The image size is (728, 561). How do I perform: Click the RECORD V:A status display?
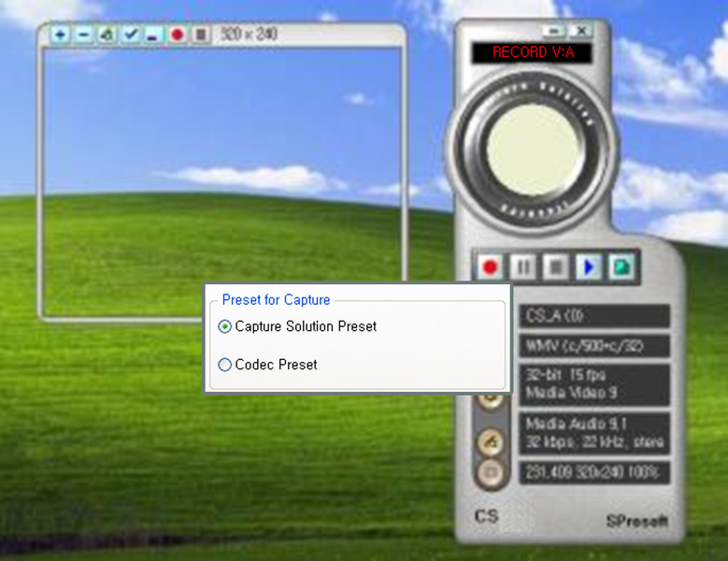coord(533,52)
